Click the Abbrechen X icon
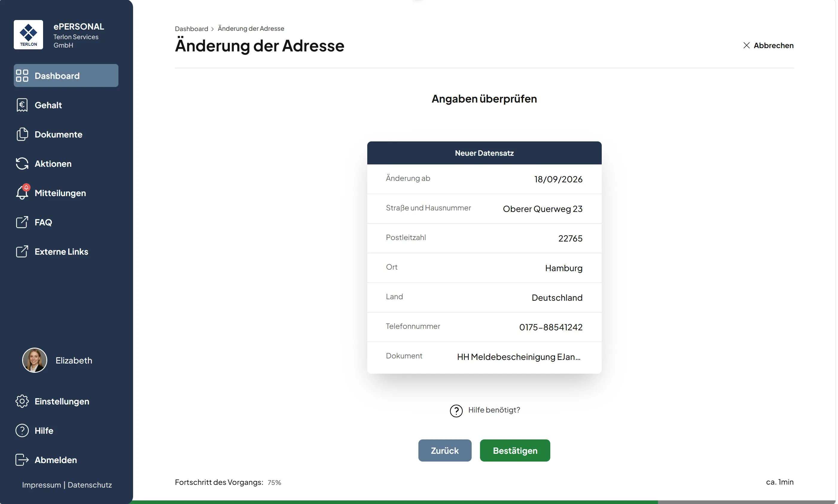Screen dimensions: 838x504 tap(746, 45)
